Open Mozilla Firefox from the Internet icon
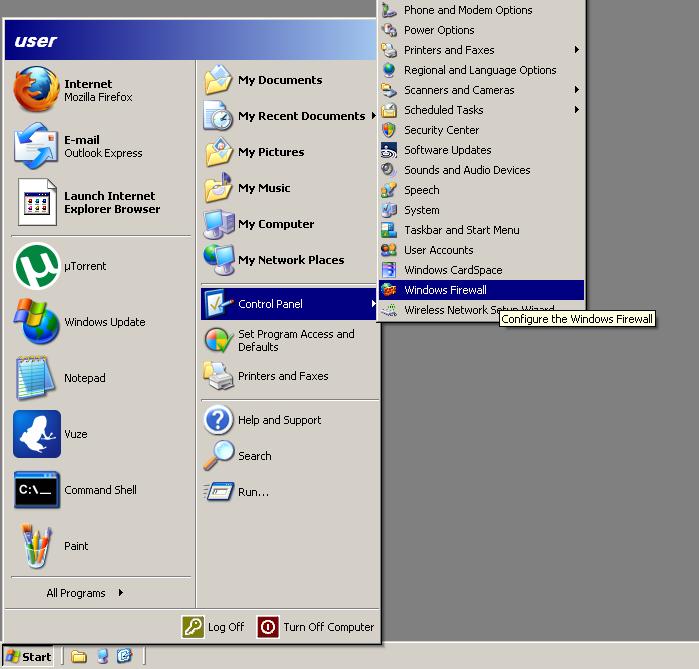This screenshot has width=699, height=669. tap(36, 89)
